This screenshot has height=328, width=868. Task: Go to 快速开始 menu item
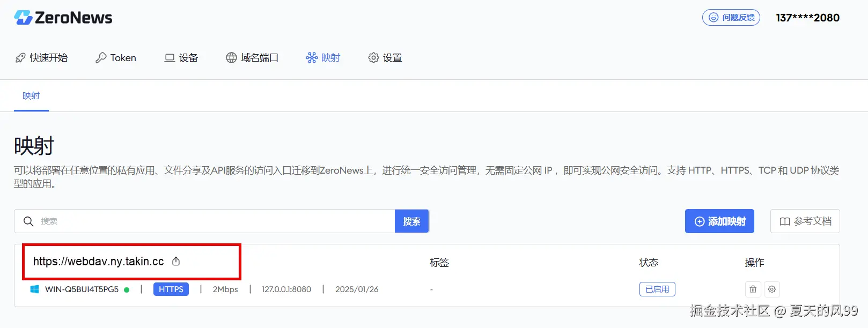pos(41,58)
